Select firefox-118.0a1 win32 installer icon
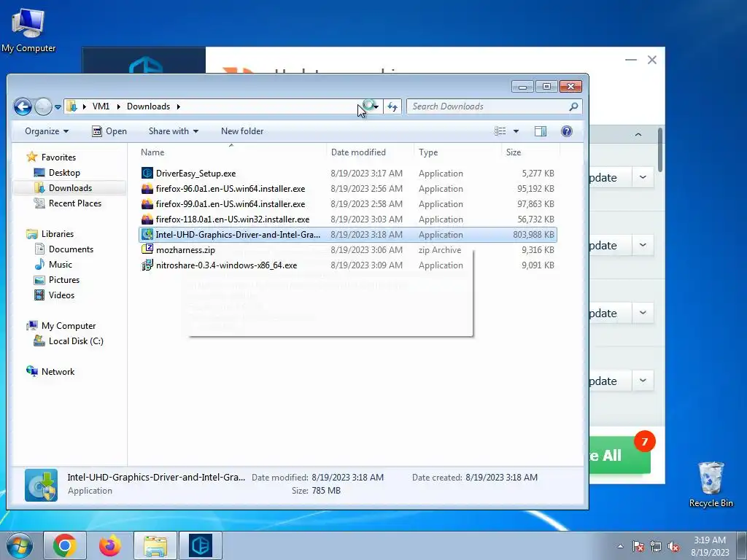 pyautogui.click(x=147, y=219)
